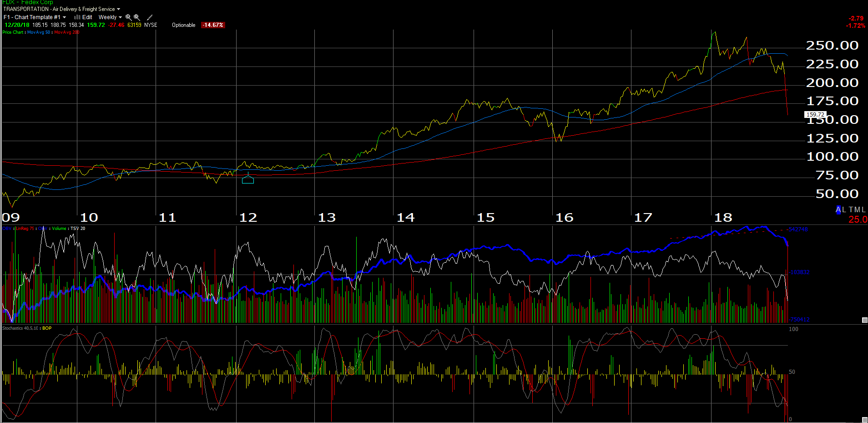868x423 pixels.
Task: Click the cyan note marker near 2012
Action: coord(247,179)
